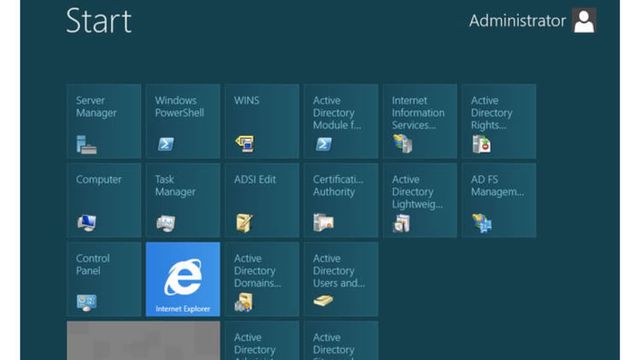Click 'Internet Information Services...' label
Viewport: 640px width, 360px height.
(x=418, y=113)
